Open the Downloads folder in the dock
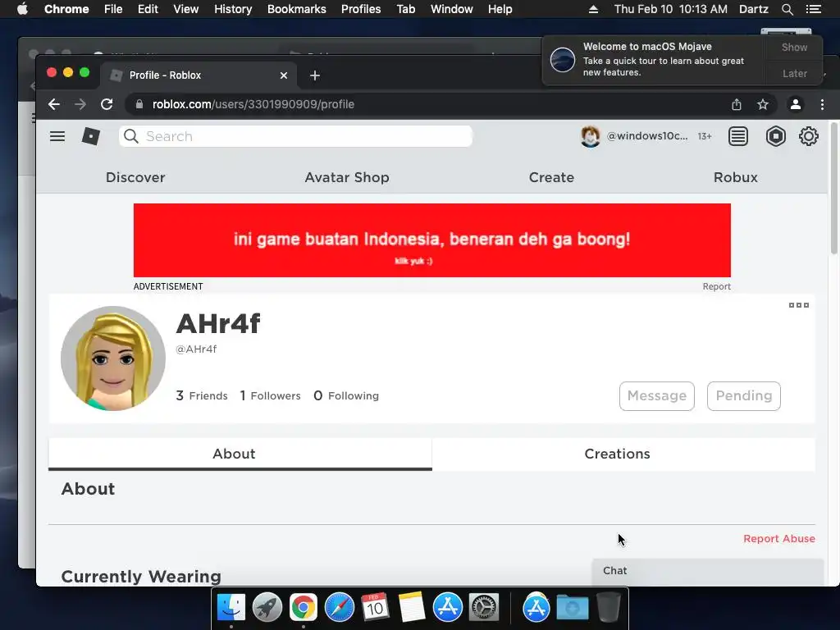The width and height of the screenshot is (840, 630). [x=572, y=608]
